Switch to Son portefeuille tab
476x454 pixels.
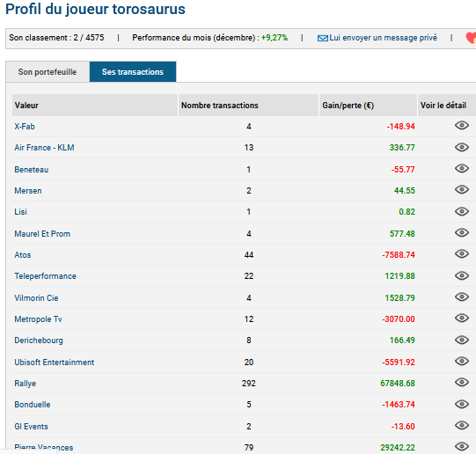48,72
